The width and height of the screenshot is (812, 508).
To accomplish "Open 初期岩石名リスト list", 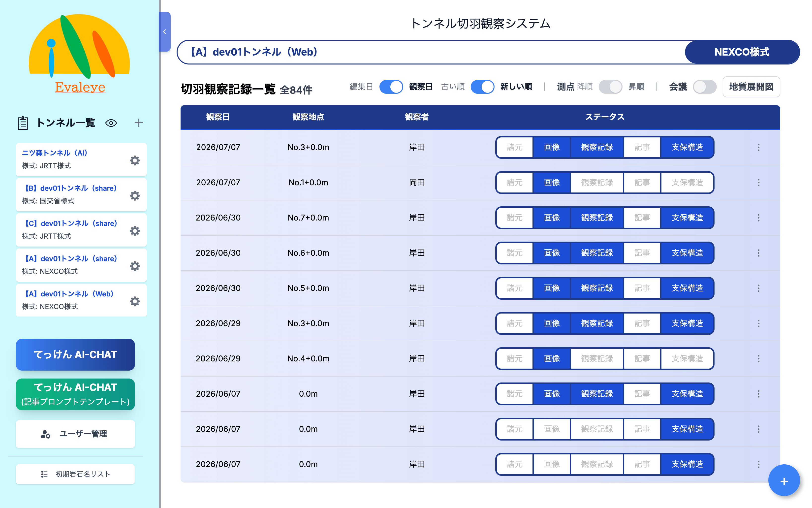I will (x=75, y=474).
